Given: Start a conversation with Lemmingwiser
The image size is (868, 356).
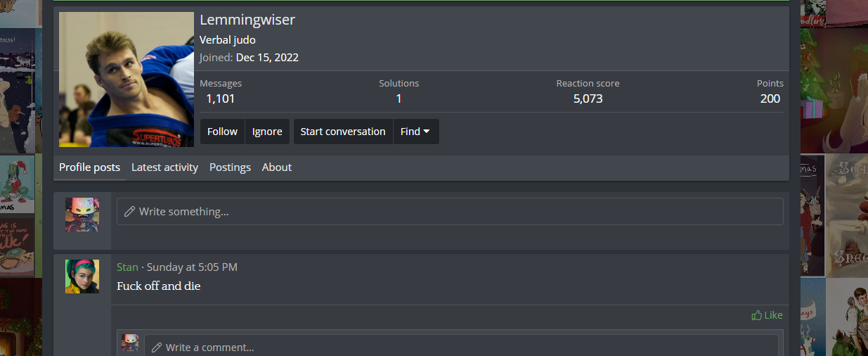Looking at the screenshot, I should coord(343,132).
